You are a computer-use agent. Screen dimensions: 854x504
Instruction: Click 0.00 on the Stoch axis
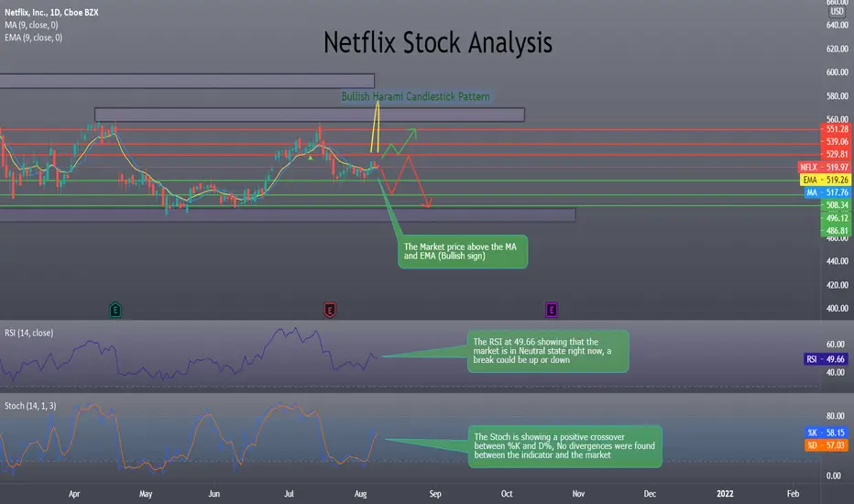click(834, 477)
